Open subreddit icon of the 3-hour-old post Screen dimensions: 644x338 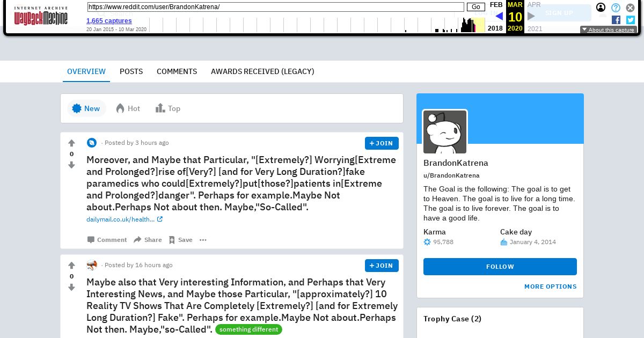(92, 143)
